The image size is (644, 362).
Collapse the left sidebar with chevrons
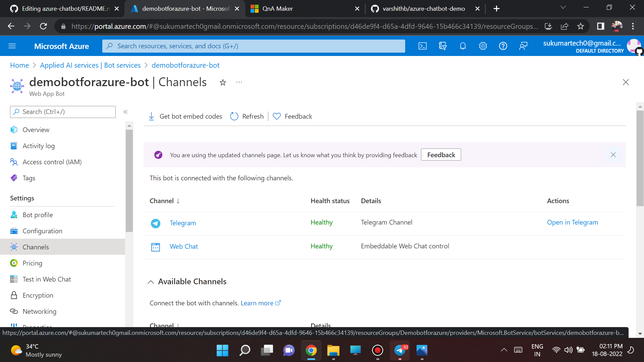(125, 112)
